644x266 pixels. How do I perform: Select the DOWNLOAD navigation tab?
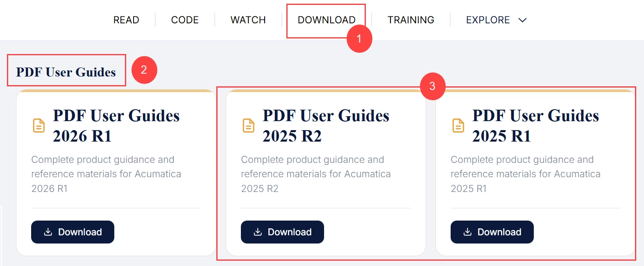tap(327, 20)
